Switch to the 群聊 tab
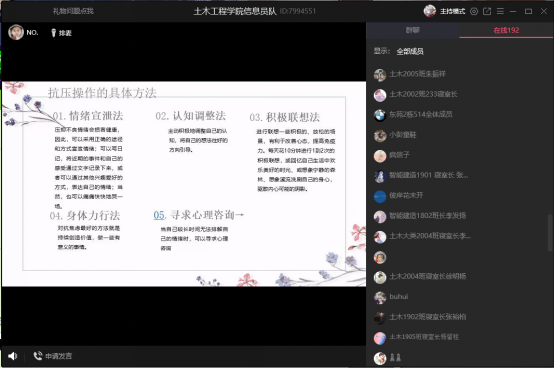Viewport: 554px width, 368px height. [x=413, y=30]
